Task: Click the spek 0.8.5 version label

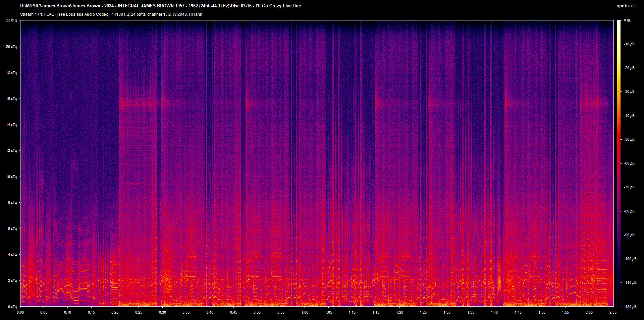Action: tap(627, 6)
